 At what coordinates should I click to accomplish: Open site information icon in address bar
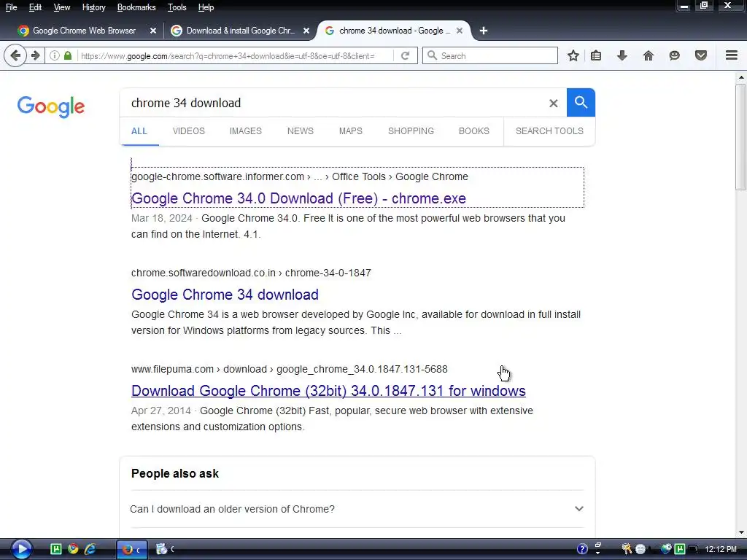(55, 55)
